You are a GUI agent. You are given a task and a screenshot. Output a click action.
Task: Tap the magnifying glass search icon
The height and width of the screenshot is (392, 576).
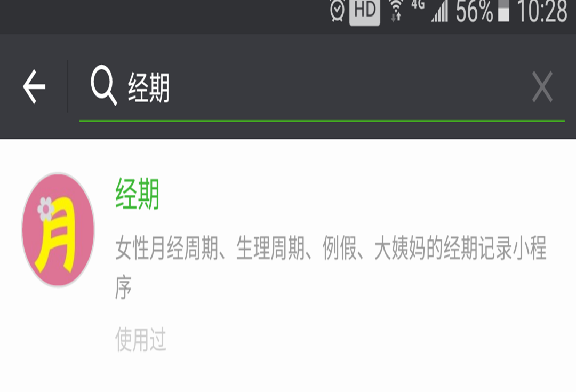104,85
